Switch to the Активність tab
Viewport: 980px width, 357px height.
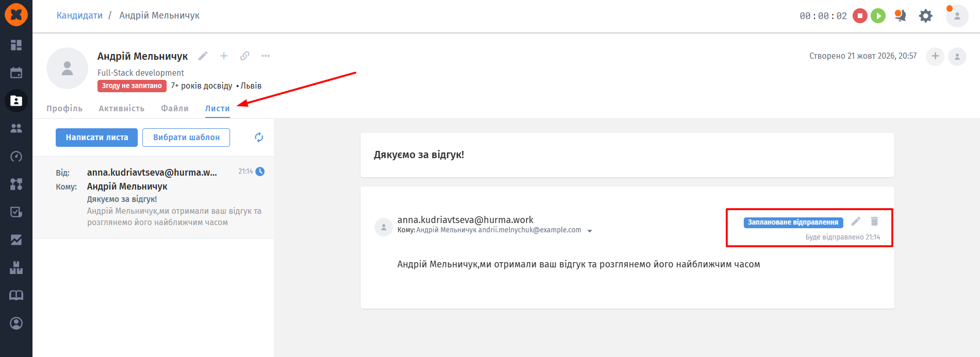[122, 109]
